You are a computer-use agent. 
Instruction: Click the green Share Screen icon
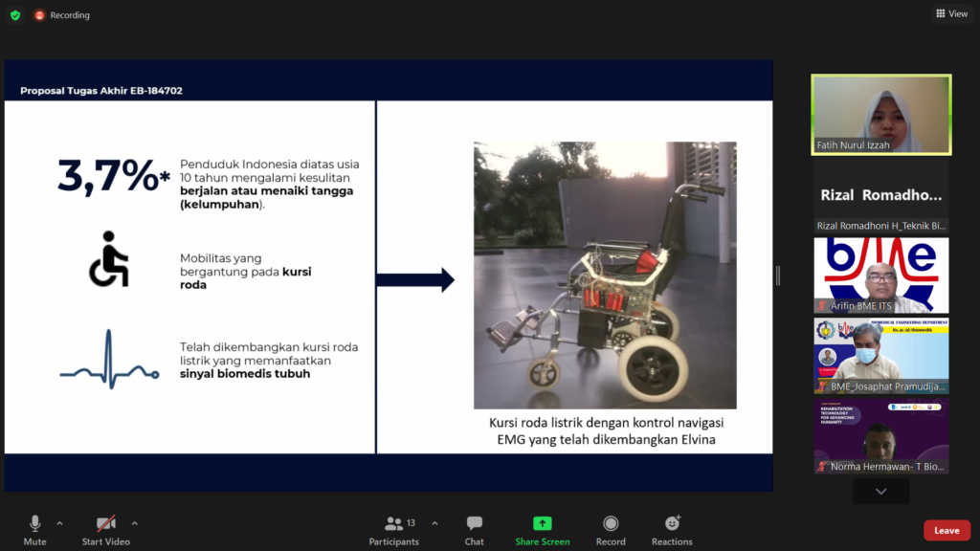coord(542,523)
